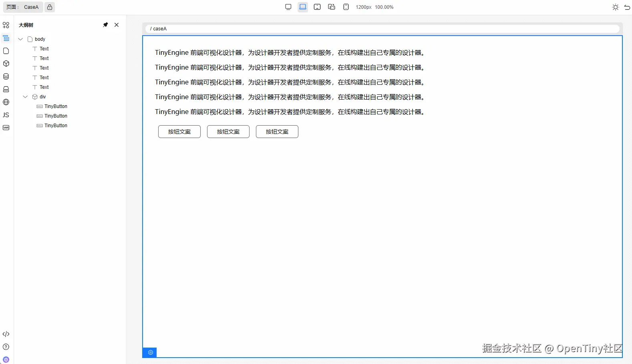Select the second Text node in tree
This screenshot has width=632, height=364.
coord(44,58)
